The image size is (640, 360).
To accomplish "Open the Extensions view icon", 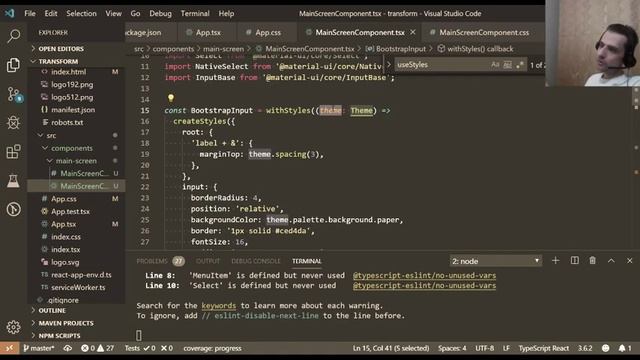I will coord(13,151).
